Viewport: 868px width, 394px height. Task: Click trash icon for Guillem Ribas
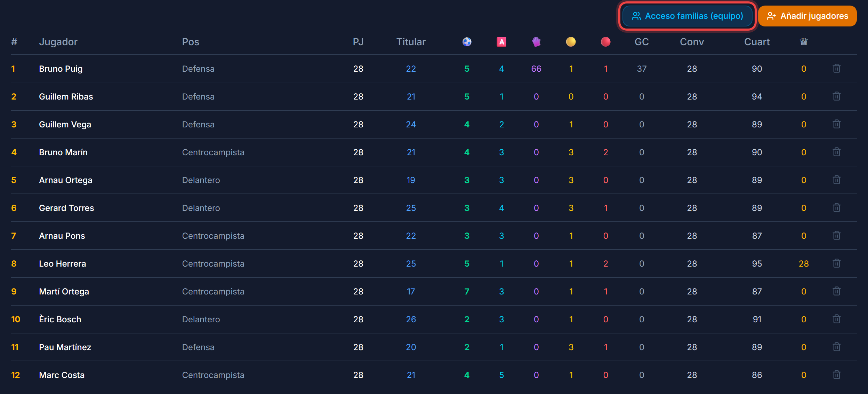point(836,96)
